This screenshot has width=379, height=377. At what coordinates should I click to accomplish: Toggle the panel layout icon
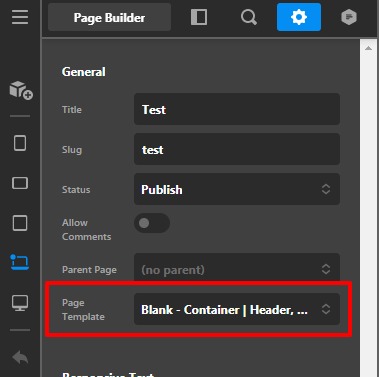(199, 17)
